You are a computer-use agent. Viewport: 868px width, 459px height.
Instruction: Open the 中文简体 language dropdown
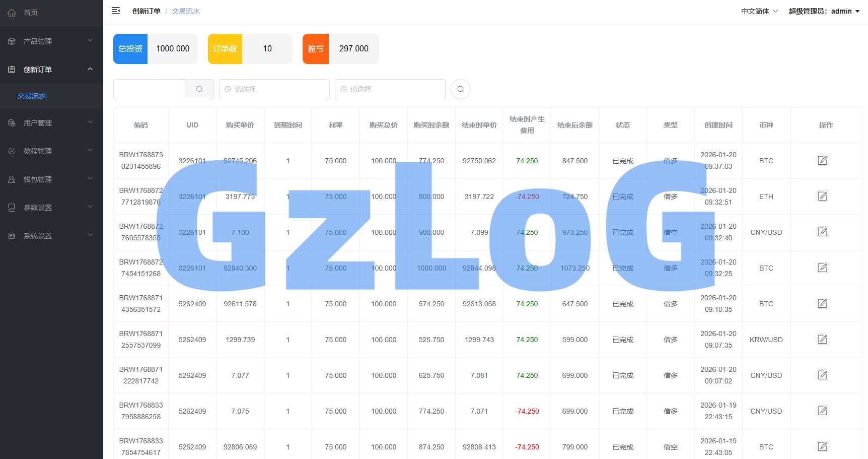tap(759, 11)
